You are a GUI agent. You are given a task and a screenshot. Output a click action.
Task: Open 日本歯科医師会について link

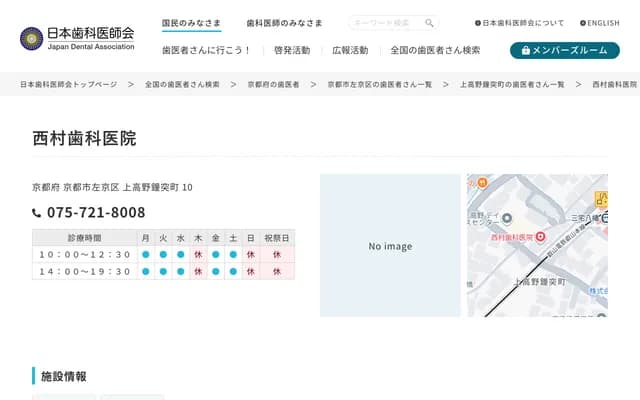[x=519, y=23]
